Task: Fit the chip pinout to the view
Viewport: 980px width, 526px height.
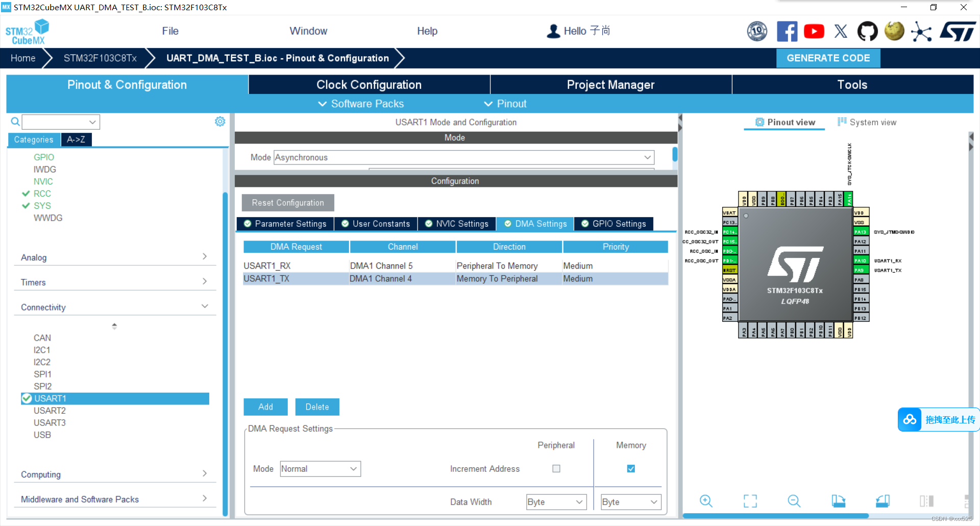Action: coord(750,501)
